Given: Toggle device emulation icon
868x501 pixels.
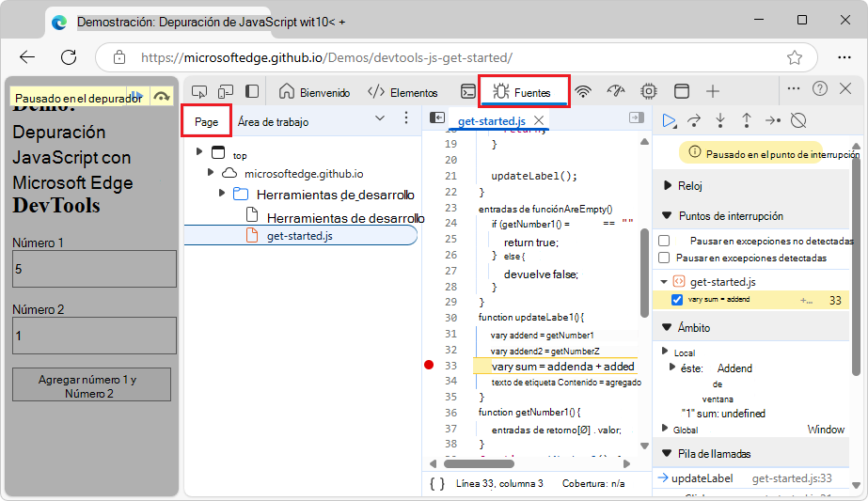Looking at the screenshot, I should (226, 91).
